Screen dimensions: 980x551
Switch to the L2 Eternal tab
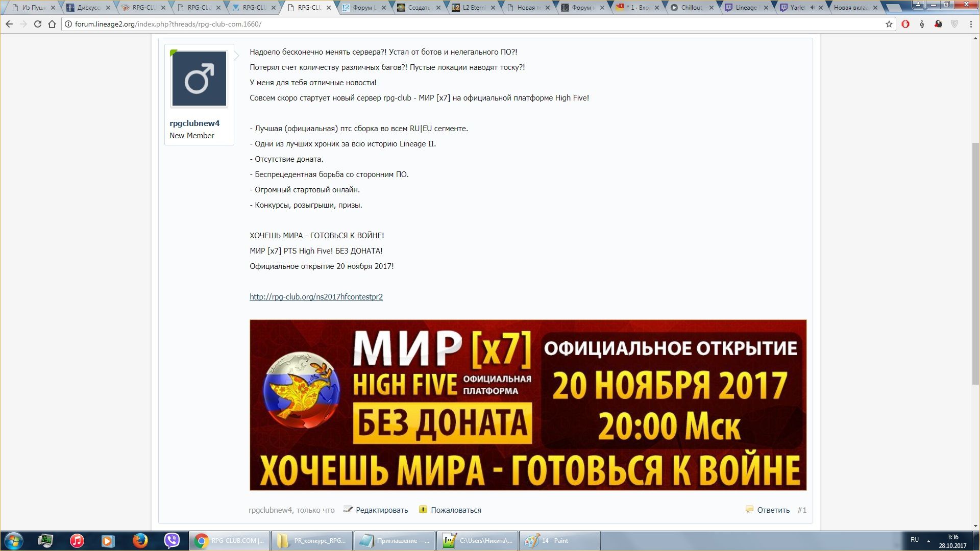point(473,8)
